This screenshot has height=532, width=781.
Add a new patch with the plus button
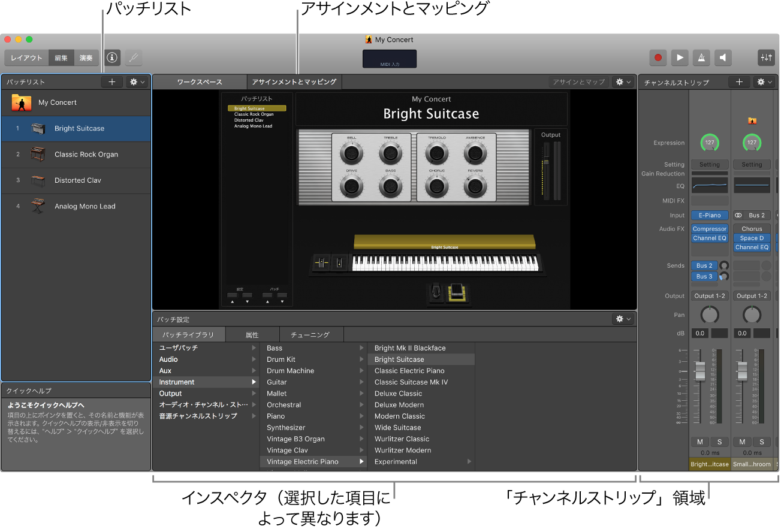tap(112, 82)
